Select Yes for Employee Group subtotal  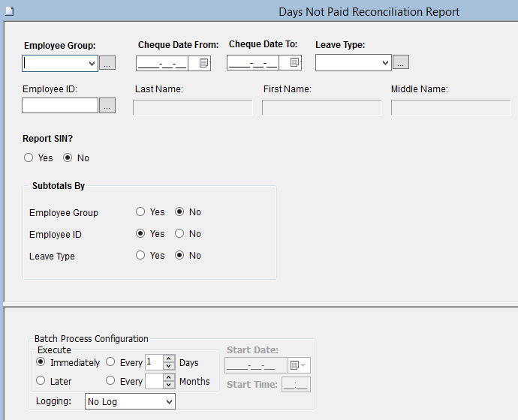click(x=140, y=212)
